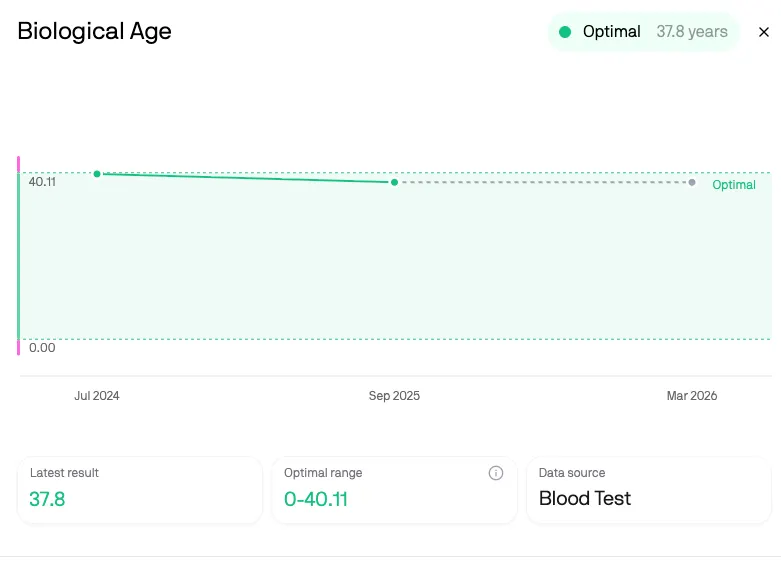Click the vertical range bar left of chart
This screenshot has height=561, width=781.
click(x=18, y=255)
